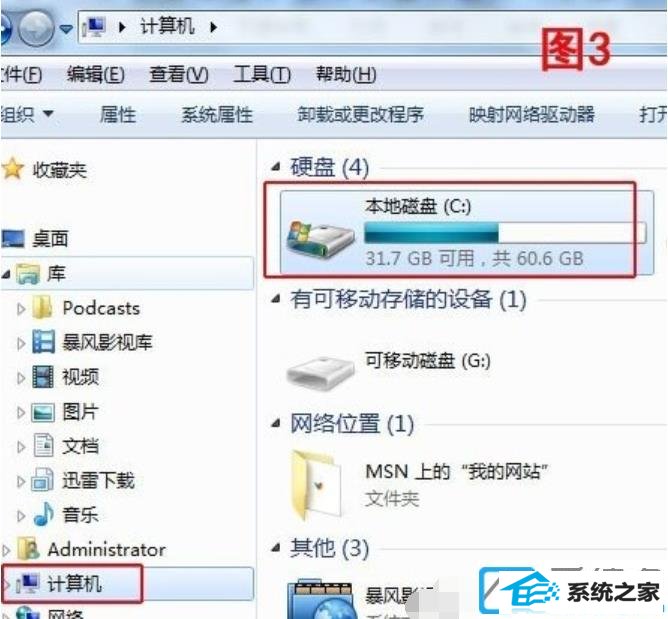Open the 工具(T) menu
Viewport: 668px width, 619px height.
point(262,75)
